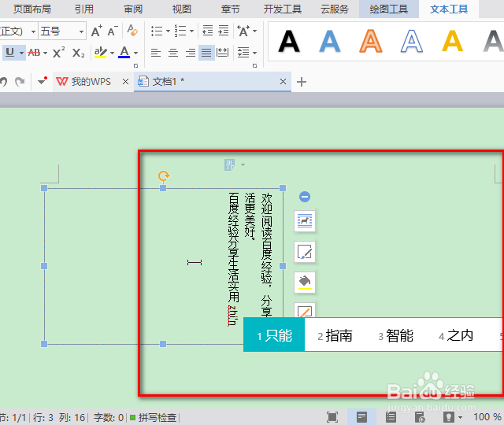Apply gold fill text style A
This screenshot has height=425, width=504.
pyautogui.click(x=453, y=41)
